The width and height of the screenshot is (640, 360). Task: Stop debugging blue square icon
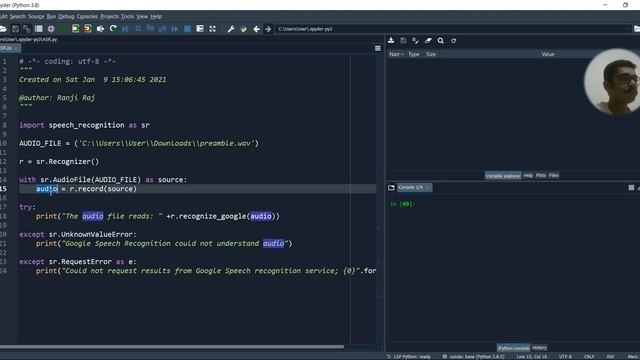click(x=187, y=29)
